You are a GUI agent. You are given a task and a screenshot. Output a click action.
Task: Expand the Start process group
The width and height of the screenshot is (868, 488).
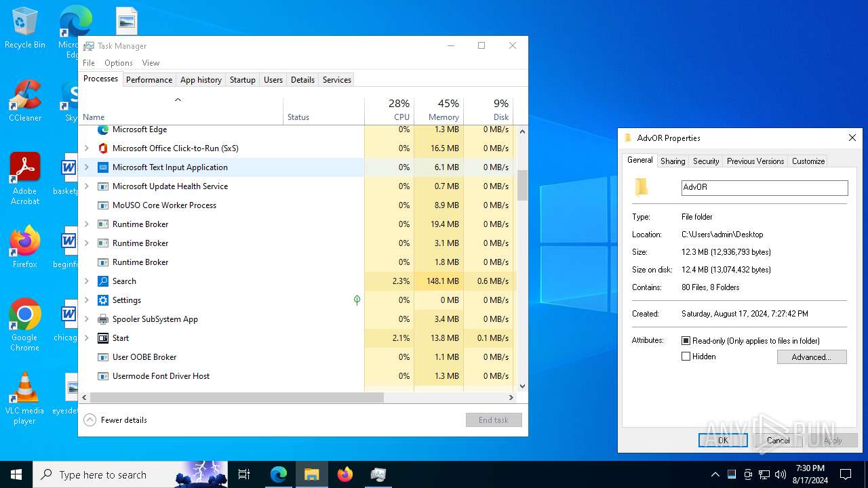86,338
